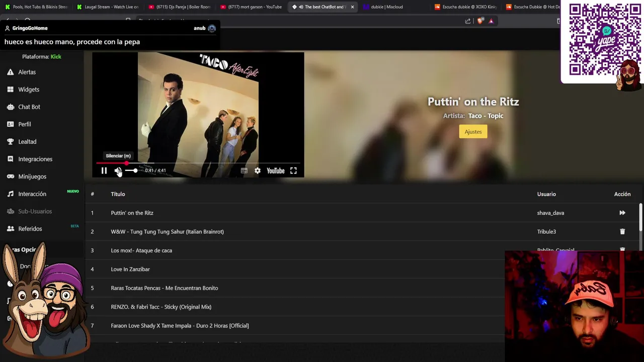The height and width of the screenshot is (362, 644).
Task: Click the Brave shield icon
Action: [x=480, y=21]
